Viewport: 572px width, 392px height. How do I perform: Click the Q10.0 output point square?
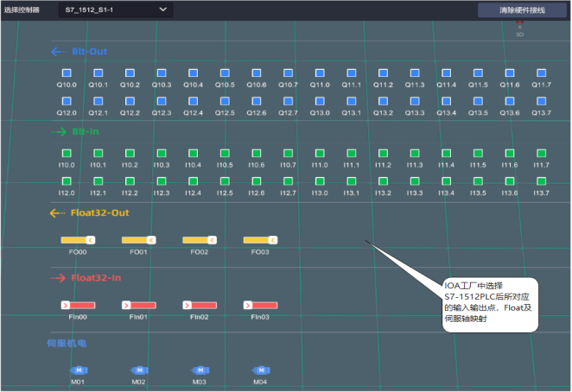pos(67,73)
